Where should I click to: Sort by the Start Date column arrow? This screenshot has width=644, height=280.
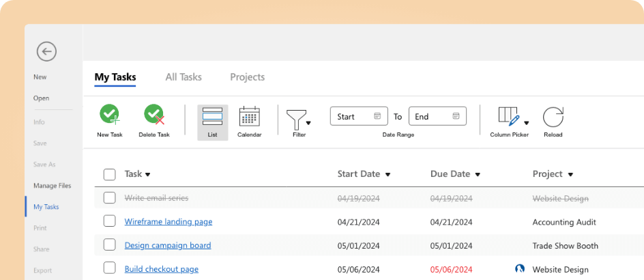coord(387,175)
